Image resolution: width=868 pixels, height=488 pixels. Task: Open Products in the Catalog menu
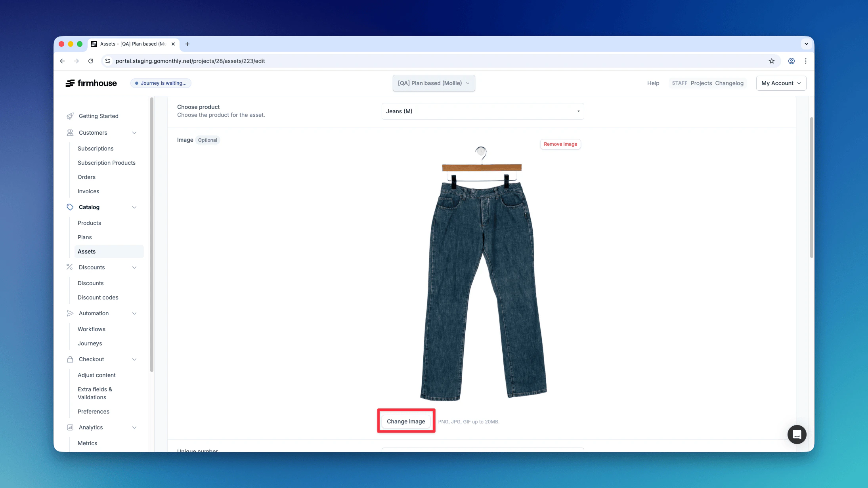click(89, 223)
